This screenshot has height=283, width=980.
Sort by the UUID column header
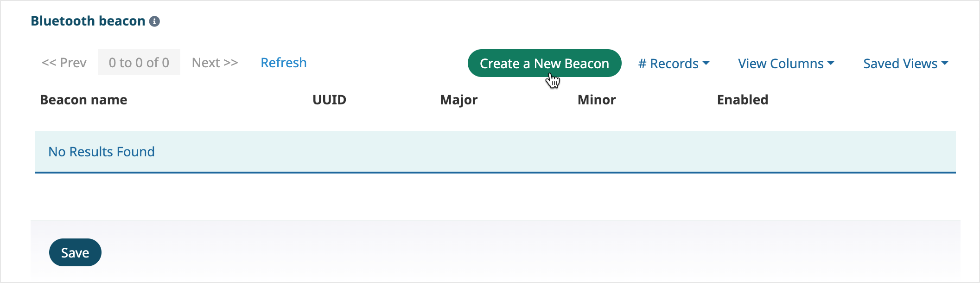tap(329, 100)
